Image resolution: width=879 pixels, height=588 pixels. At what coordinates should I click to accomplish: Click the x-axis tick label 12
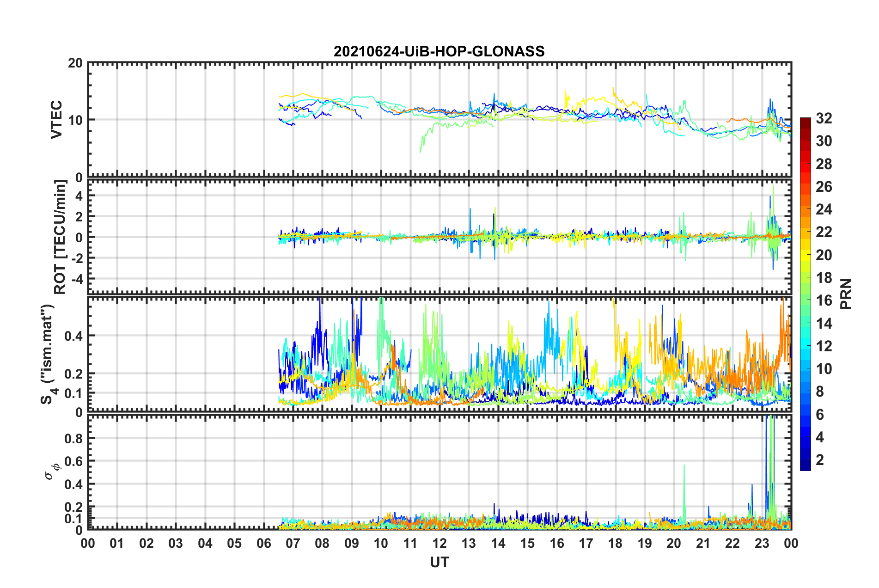coord(439,543)
